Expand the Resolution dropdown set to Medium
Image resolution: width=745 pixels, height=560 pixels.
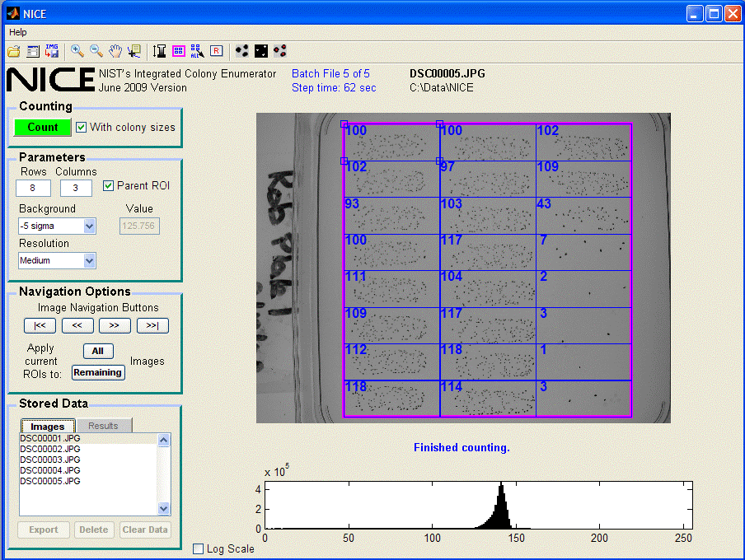click(57, 261)
